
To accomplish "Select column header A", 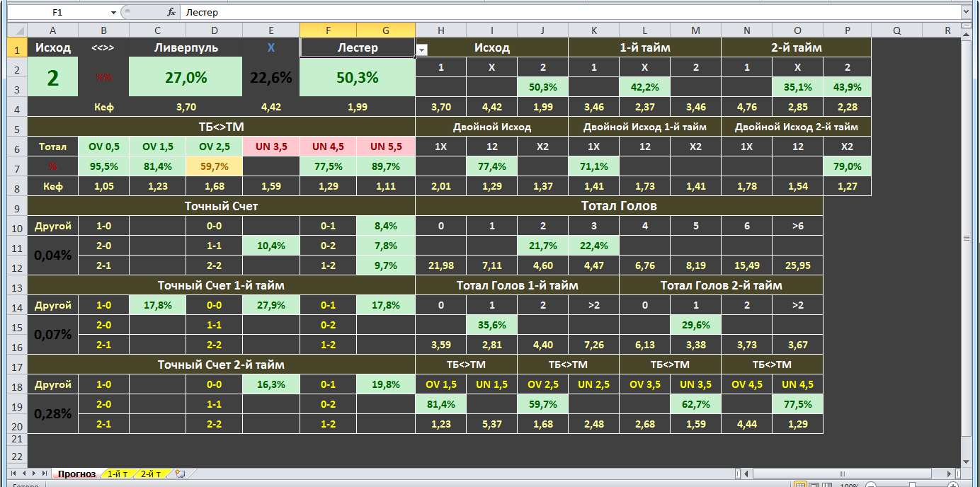I will [x=53, y=30].
